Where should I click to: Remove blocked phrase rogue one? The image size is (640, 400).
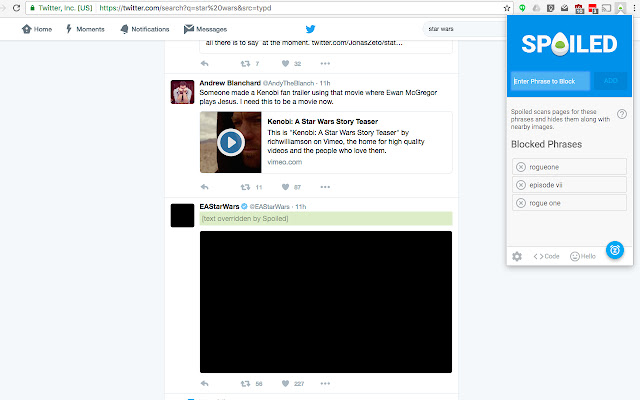pos(521,203)
